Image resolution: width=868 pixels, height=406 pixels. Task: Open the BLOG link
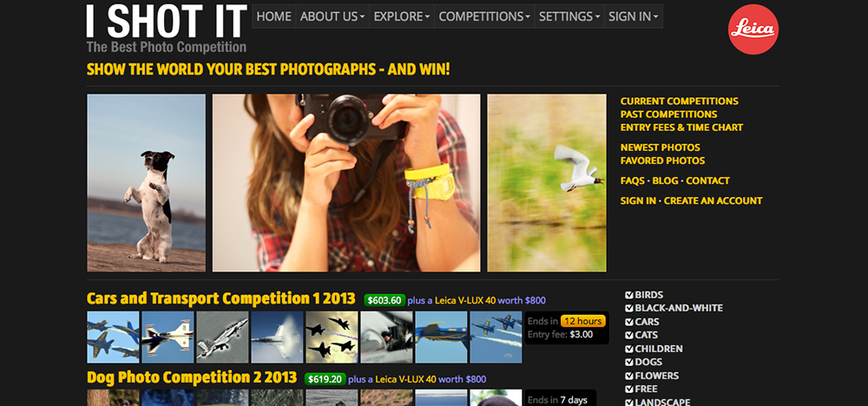coord(666,180)
